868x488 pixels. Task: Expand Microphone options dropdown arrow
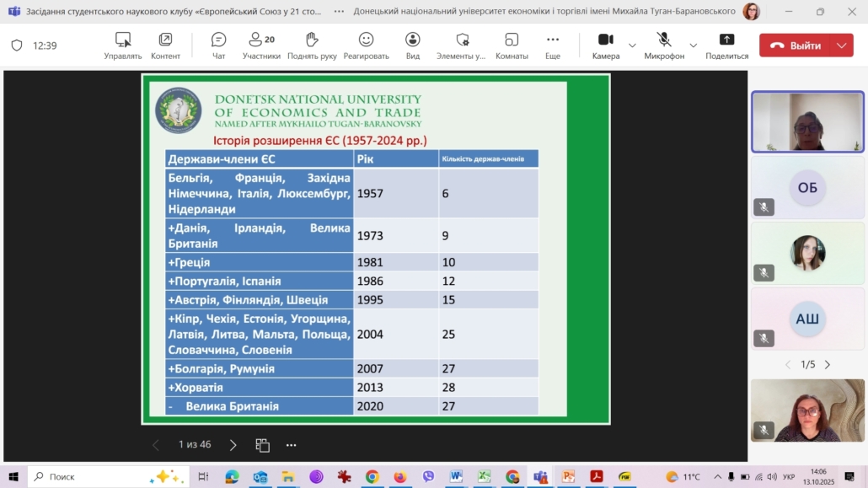pyautogui.click(x=694, y=46)
